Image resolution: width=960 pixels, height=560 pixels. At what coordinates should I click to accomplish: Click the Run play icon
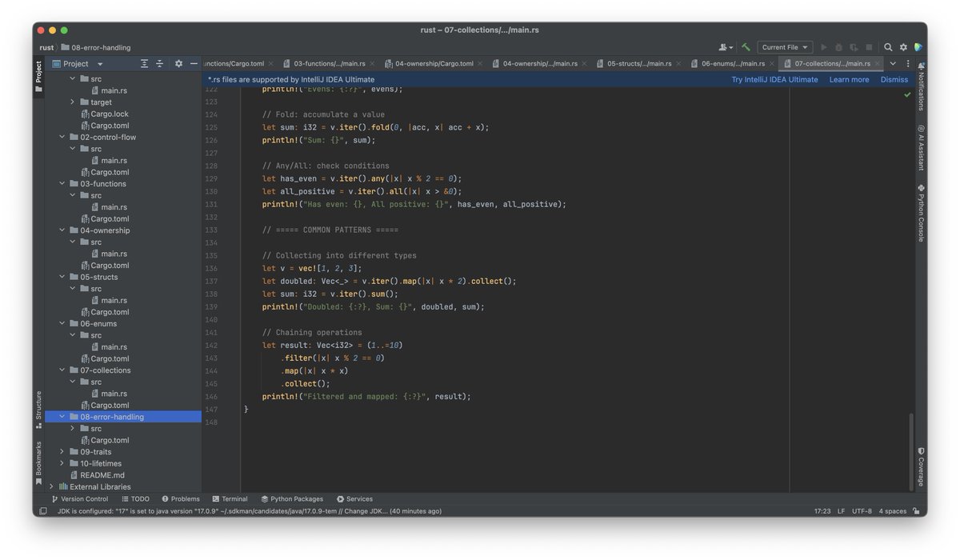[824, 47]
